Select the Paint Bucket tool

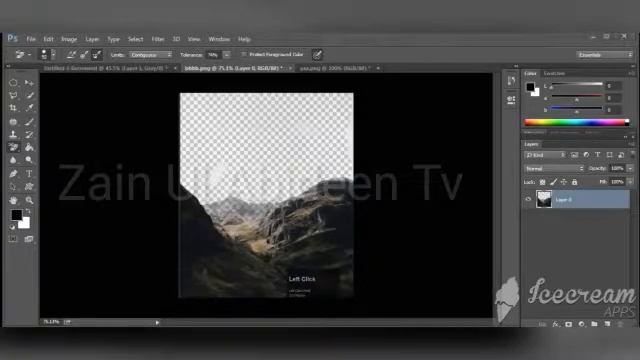[29, 147]
